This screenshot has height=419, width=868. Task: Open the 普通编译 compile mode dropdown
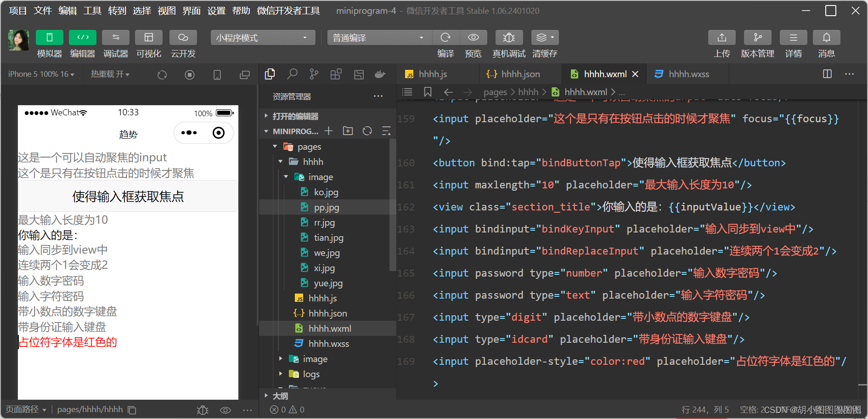pos(379,38)
